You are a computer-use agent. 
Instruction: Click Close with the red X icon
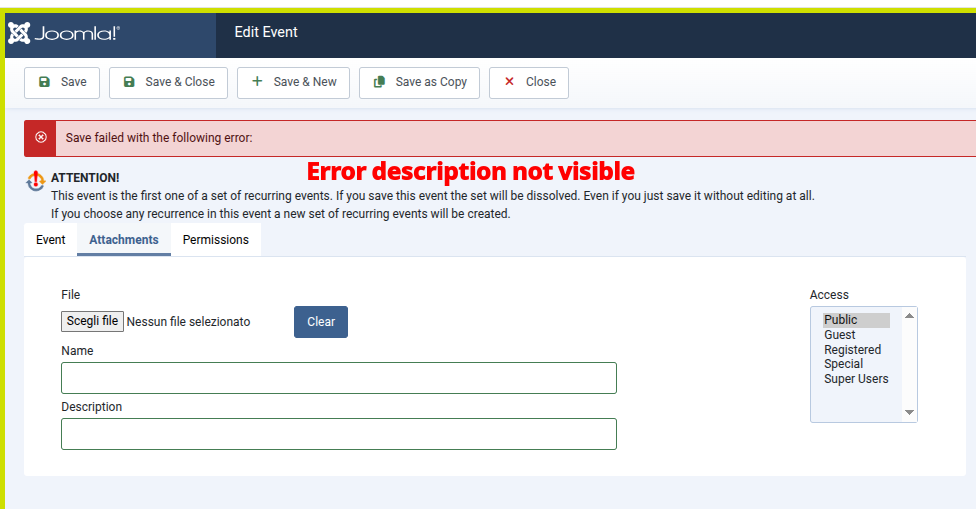tap(529, 82)
